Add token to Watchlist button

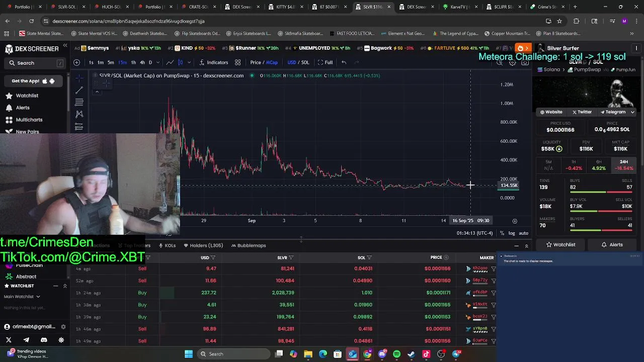[560, 245]
